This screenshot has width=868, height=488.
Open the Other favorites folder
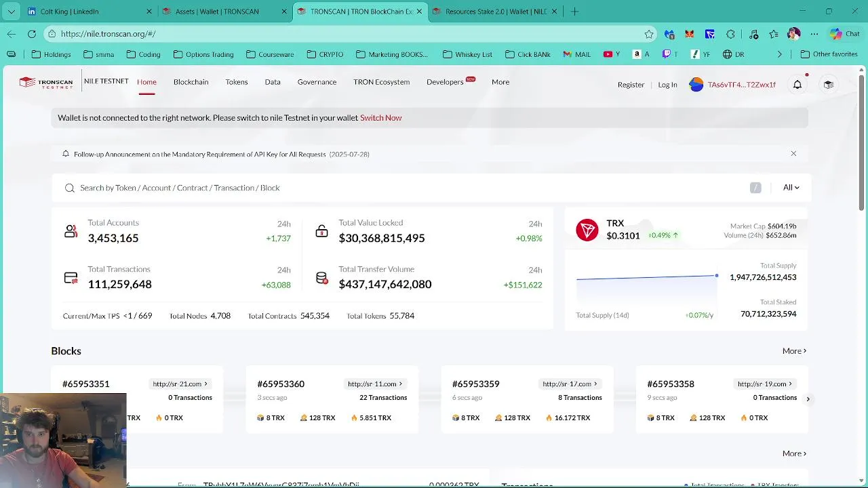click(x=829, y=54)
